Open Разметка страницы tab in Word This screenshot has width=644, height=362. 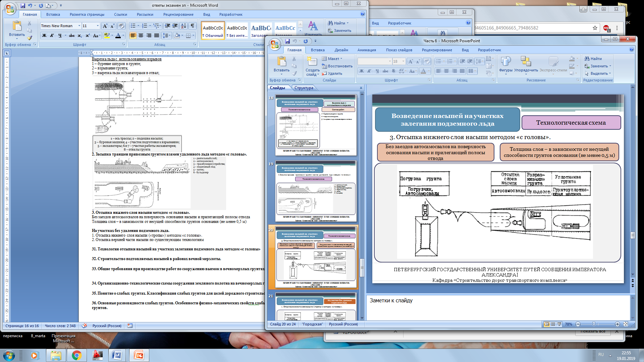87,14
